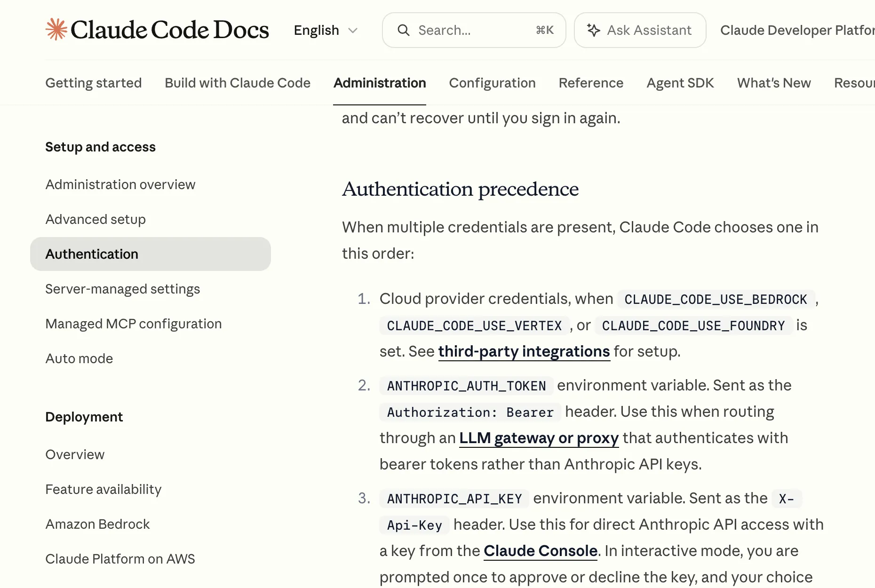Image resolution: width=875 pixels, height=588 pixels.
Task: Open Feature availability sidebar page
Action: (103, 489)
